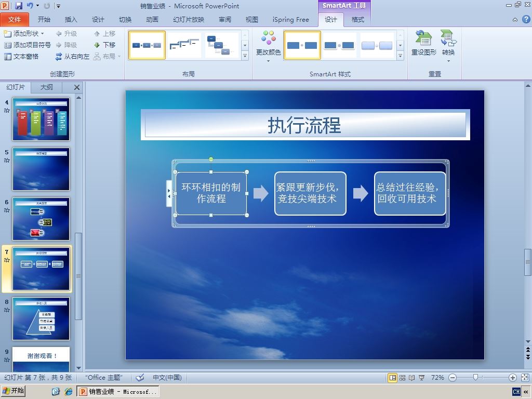The height and width of the screenshot is (399, 532).
Task: Click 重设图形 reset graphic button
Action: [424, 44]
